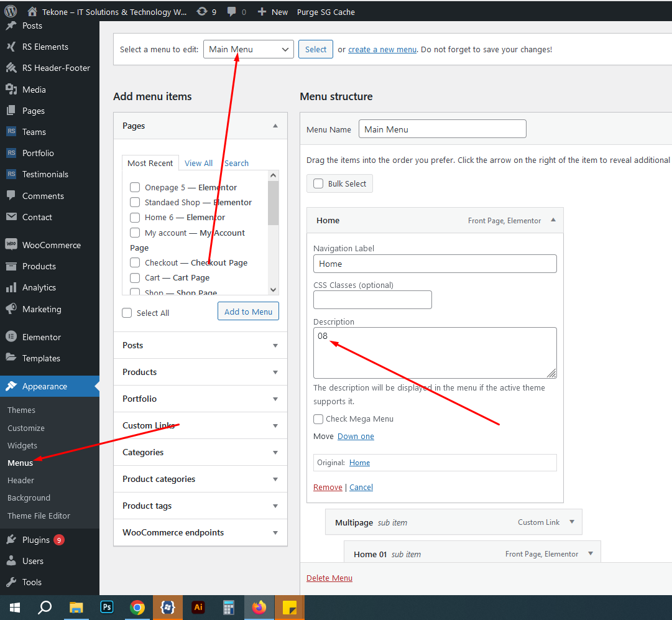Click the Testimonials RS icon
Image resolution: width=672 pixels, height=620 pixels.
pyautogui.click(x=11, y=174)
